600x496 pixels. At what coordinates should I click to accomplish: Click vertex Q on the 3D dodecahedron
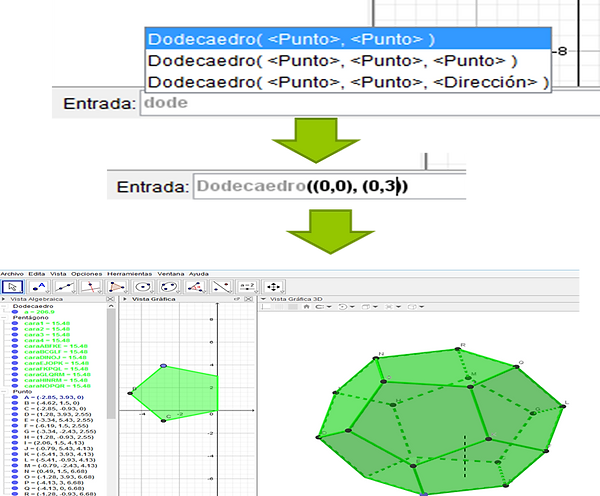coord(517,367)
